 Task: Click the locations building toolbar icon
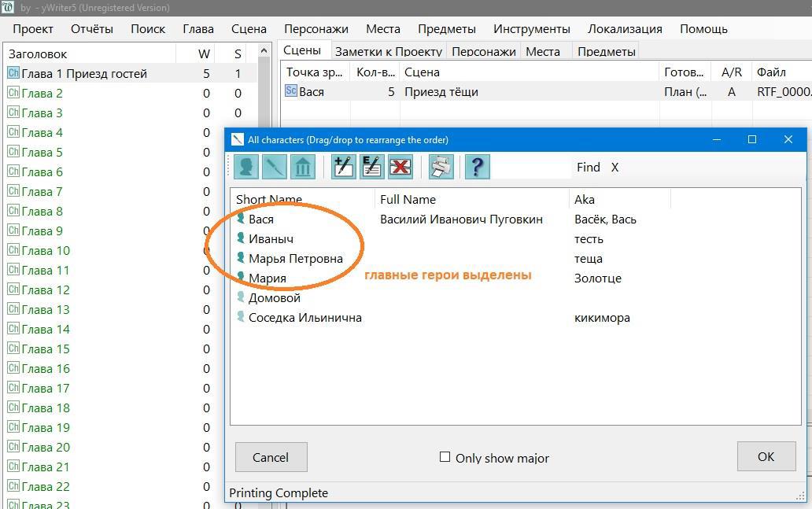[x=303, y=167]
